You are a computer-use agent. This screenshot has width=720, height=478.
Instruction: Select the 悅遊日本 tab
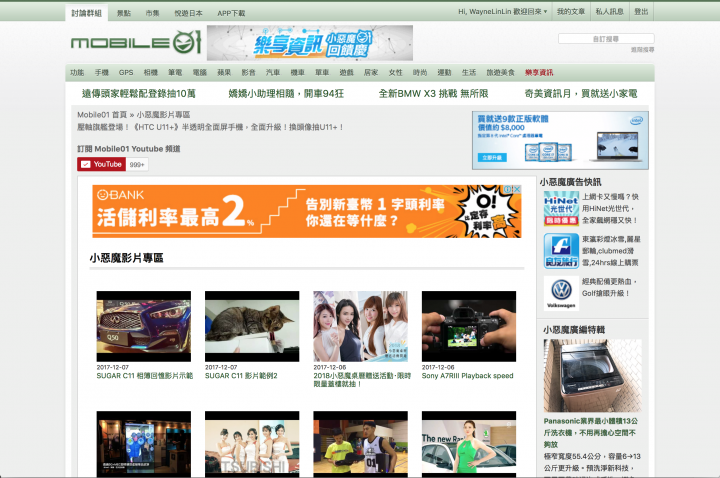coord(188,13)
